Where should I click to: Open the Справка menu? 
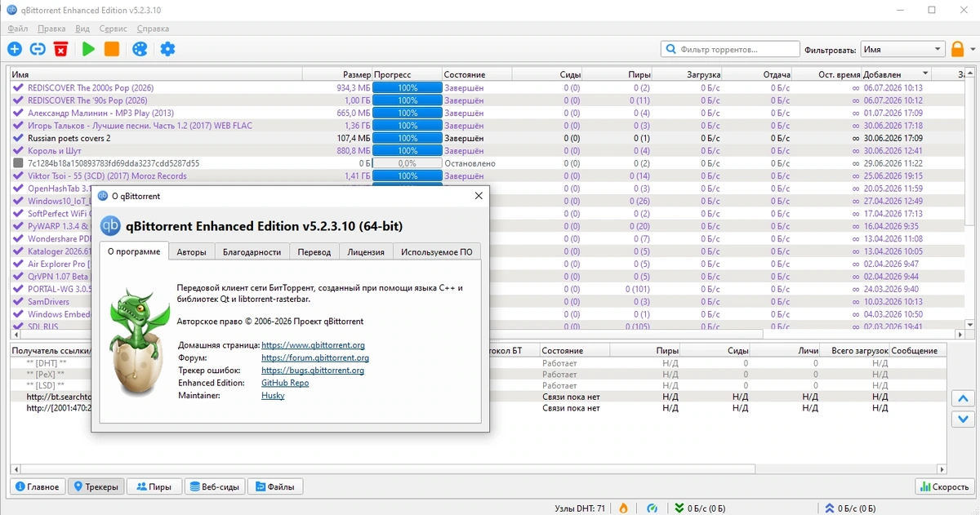coord(153,29)
